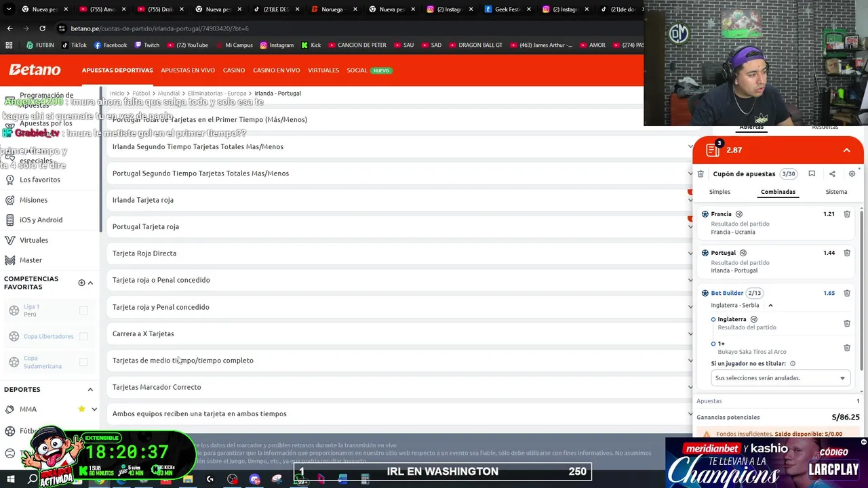The image size is (868, 488).
Task: Click the Virtuales controller icon in sidebar
Action: tap(9, 240)
